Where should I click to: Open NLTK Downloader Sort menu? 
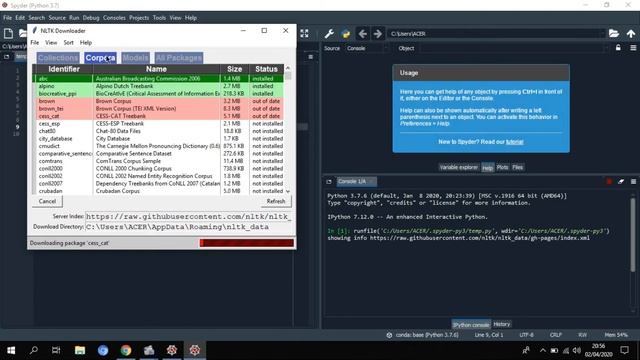[69, 42]
